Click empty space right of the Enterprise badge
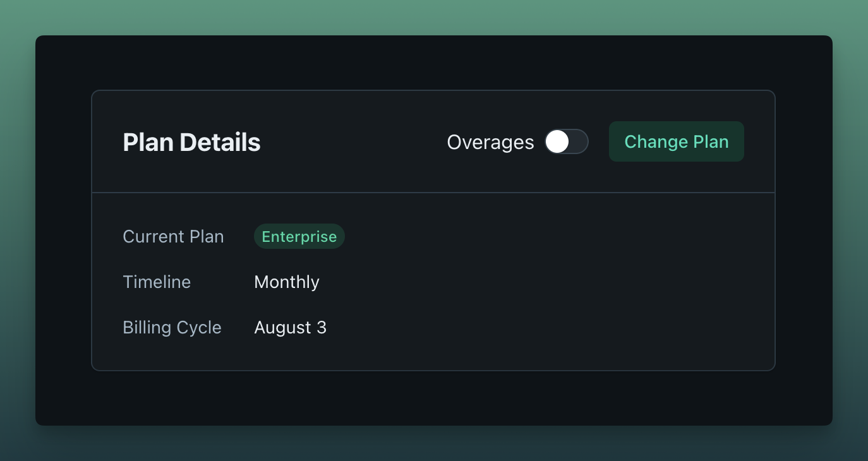This screenshot has height=461, width=868. [x=537, y=237]
